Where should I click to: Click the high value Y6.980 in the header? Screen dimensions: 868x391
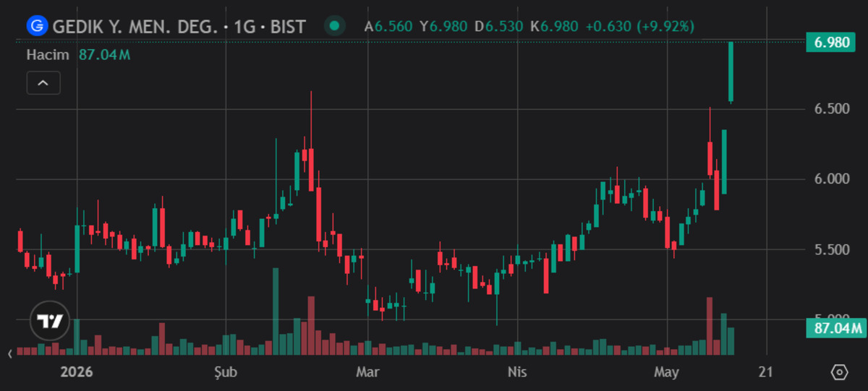point(443,27)
